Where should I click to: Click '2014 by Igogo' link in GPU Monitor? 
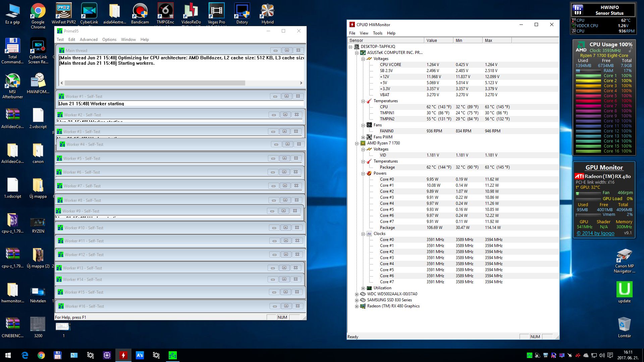point(595,233)
